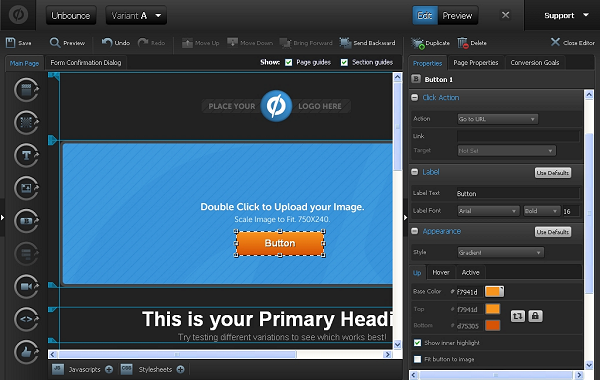Click the Undo arrow icon
600x380 pixels.
(107, 42)
